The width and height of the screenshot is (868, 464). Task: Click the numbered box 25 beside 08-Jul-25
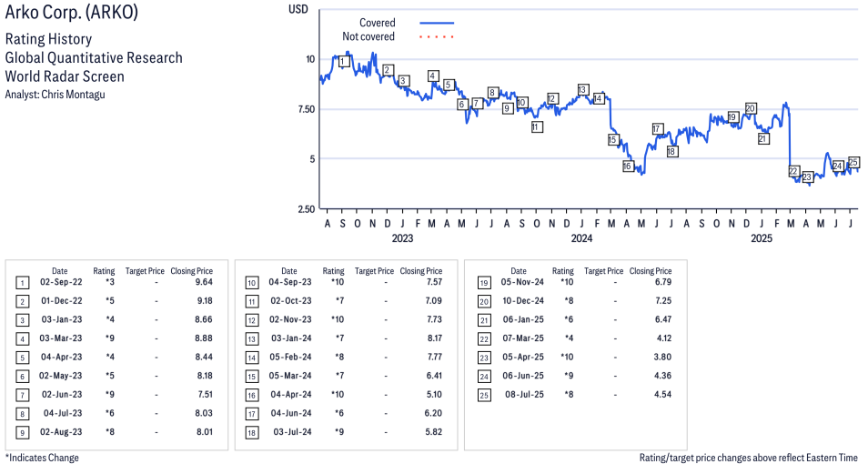484,396
